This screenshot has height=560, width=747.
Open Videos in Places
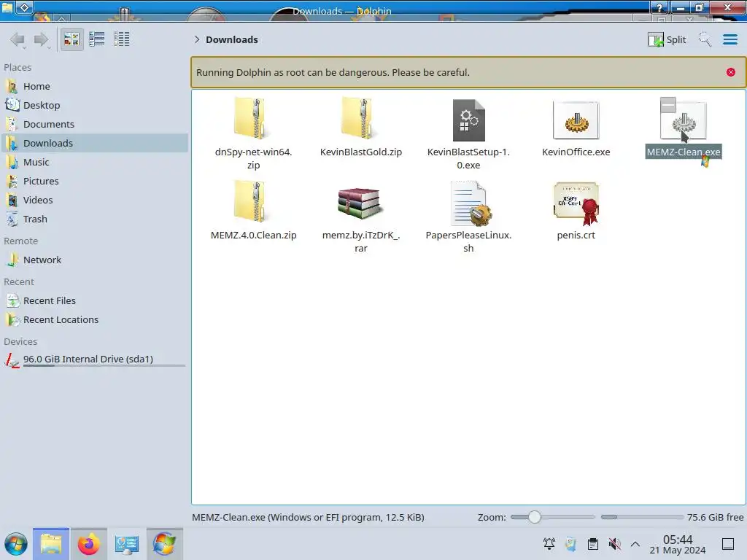point(94,201)
